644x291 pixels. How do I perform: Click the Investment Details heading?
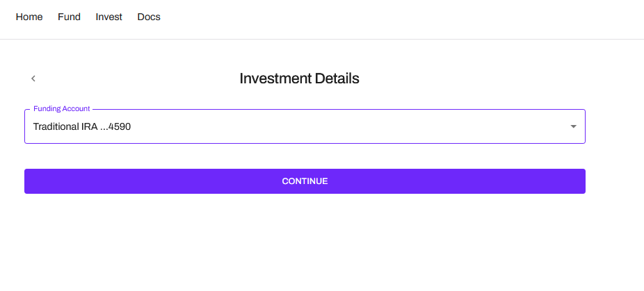click(299, 78)
